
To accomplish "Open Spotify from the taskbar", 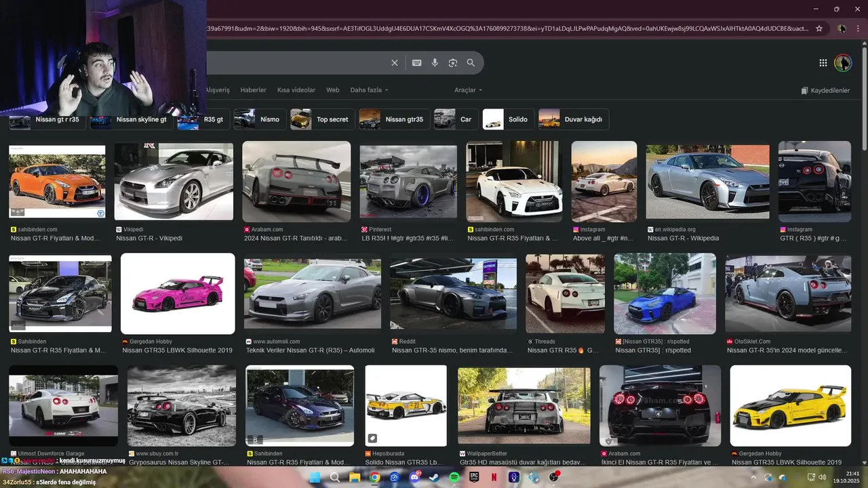I will point(454,477).
